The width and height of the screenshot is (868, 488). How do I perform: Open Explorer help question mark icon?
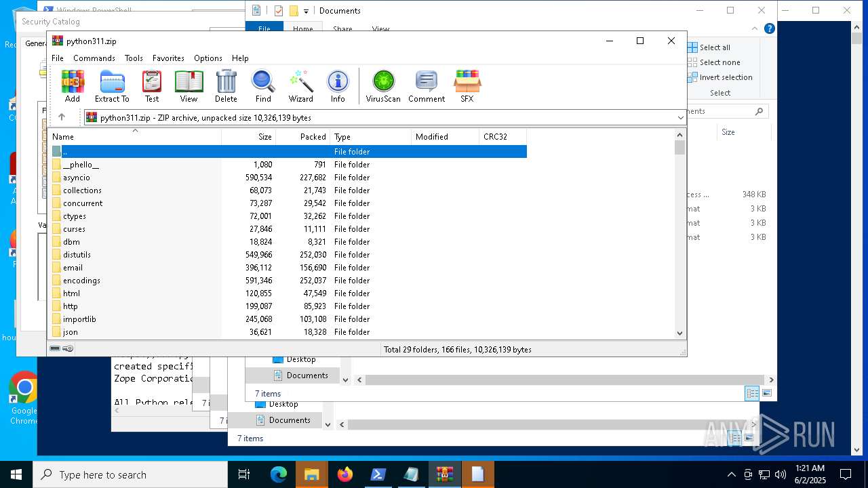pyautogui.click(x=769, y=29)
